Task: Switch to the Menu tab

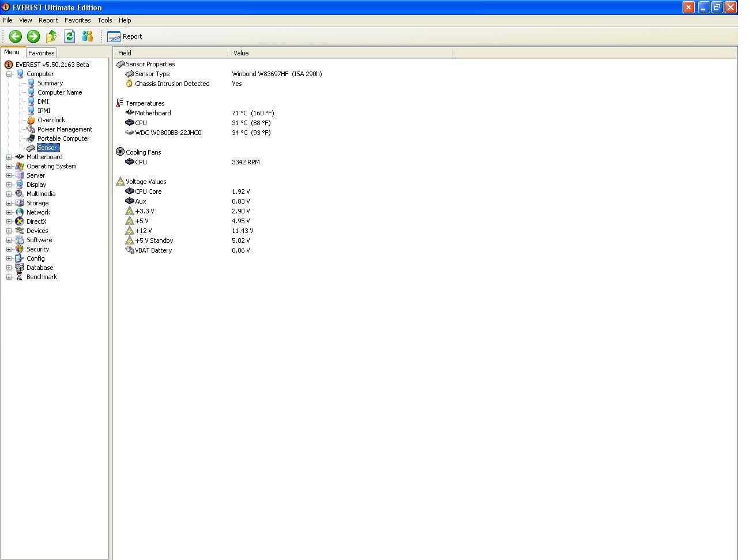Action: tap(12, 52)
